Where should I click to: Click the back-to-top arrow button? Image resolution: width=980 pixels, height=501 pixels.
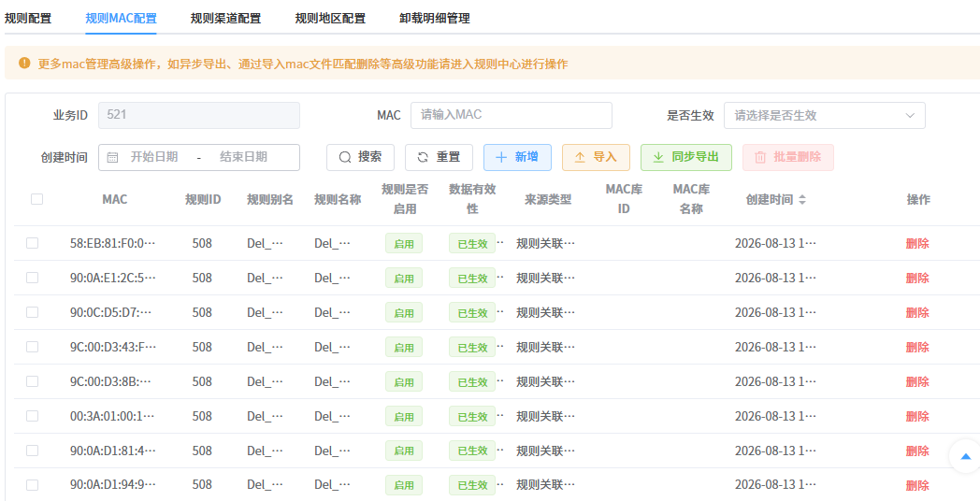tap(966, 457)
